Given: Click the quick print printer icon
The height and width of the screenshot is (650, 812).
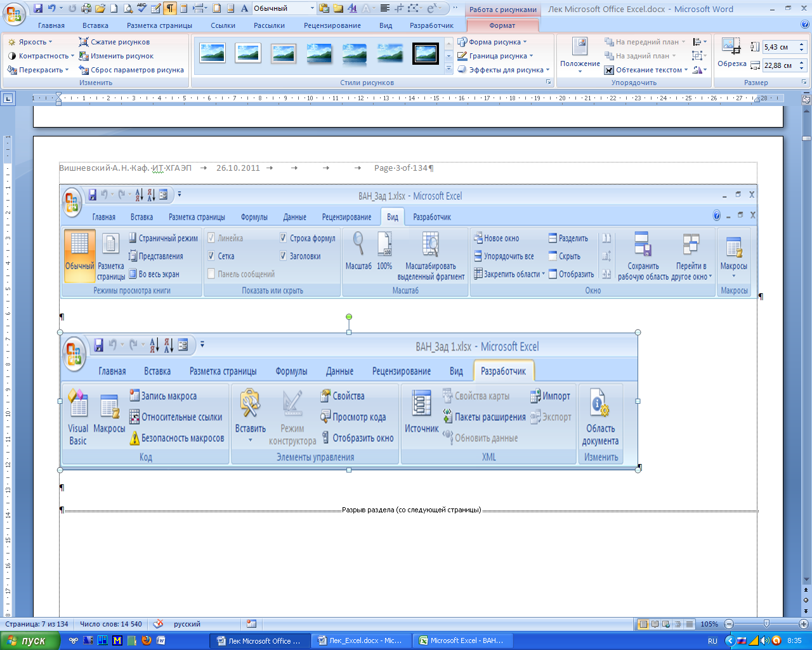Looking at the screenshot, I should coord(86,8).
